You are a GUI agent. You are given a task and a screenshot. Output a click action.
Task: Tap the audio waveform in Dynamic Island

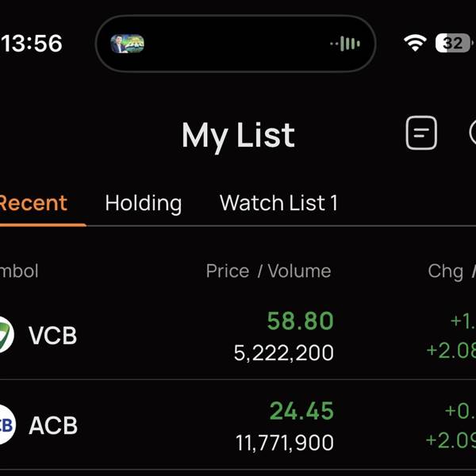coord(346,44)
